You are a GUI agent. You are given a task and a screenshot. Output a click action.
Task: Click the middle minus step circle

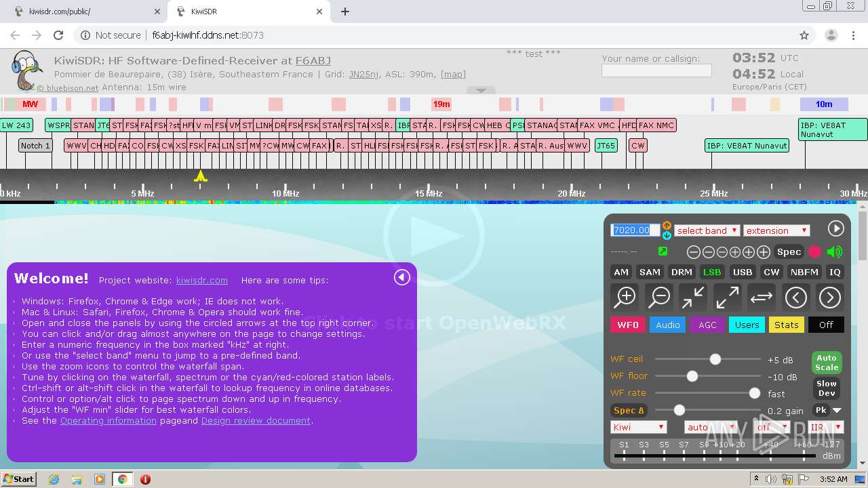708,252
